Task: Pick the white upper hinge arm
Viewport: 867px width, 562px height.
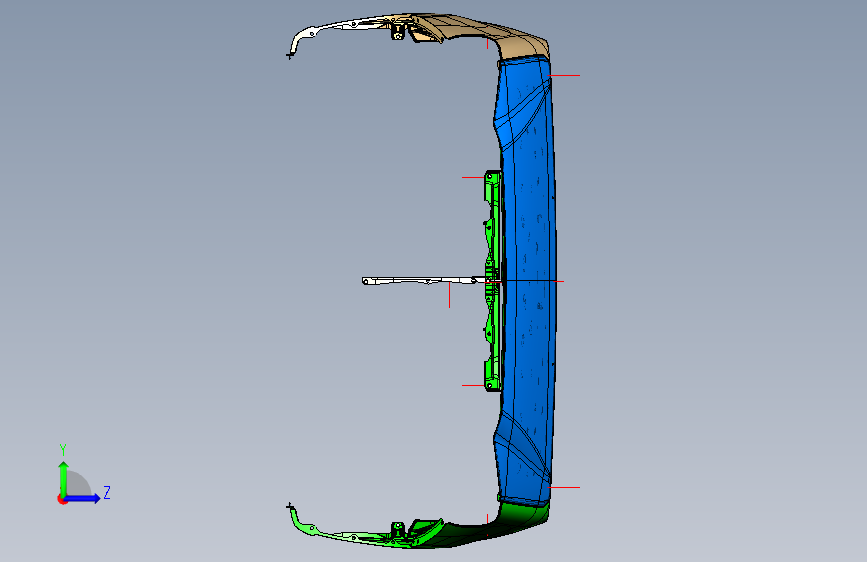Action: coord(337,32)
